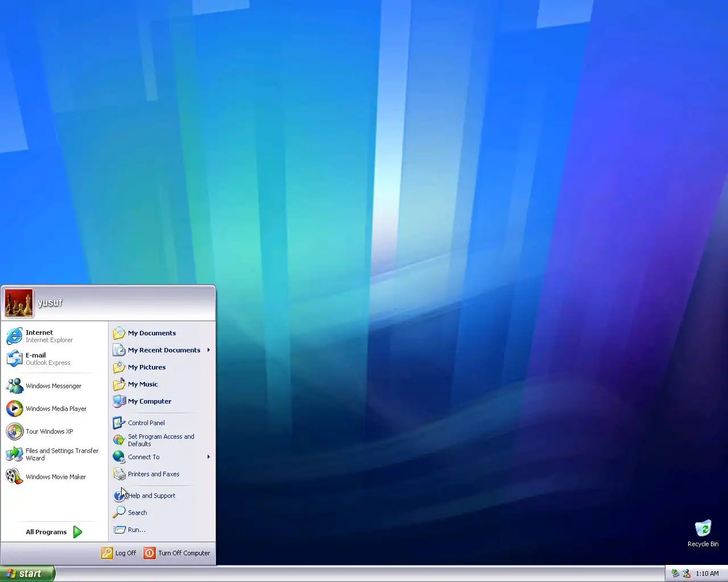
Task: Click the Search magnifier icon
Action: coord(119,513)
